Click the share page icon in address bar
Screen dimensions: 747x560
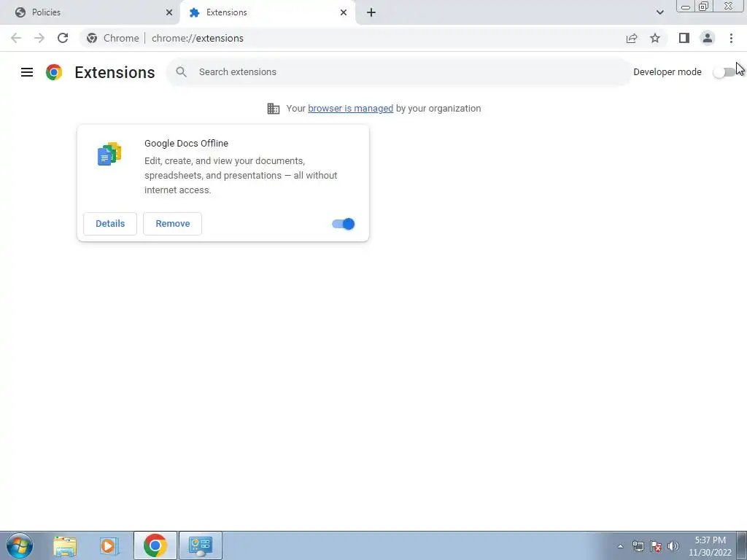632,38
